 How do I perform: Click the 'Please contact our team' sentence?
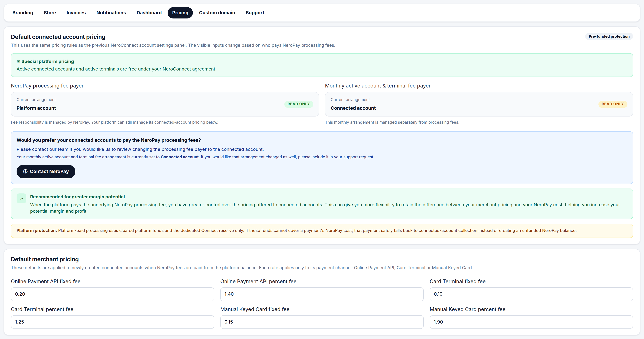(x=140, y=150)
